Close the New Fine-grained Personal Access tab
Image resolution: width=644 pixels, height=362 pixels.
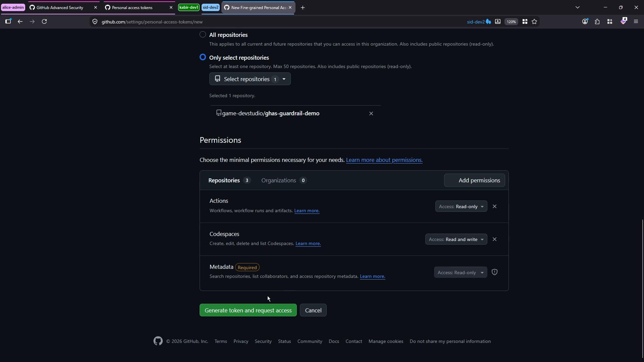click(290, 7)
